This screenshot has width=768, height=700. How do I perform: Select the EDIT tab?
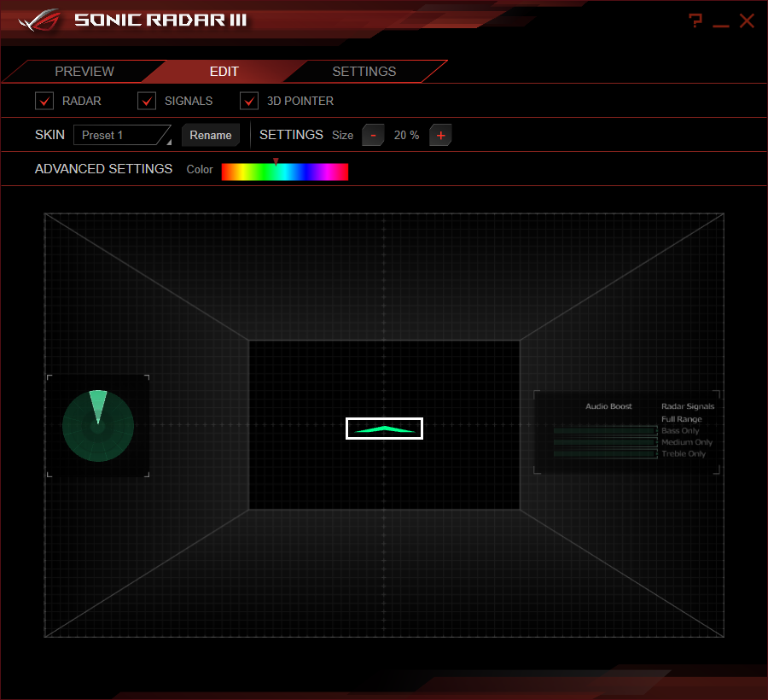[224, 72]
